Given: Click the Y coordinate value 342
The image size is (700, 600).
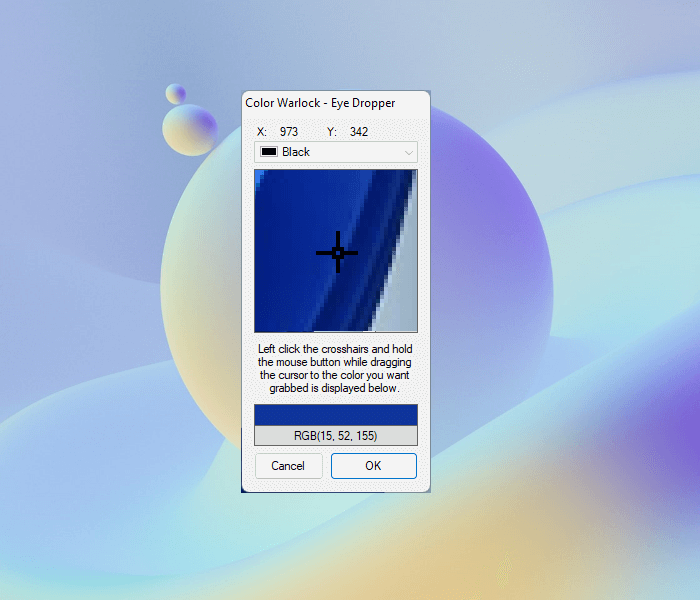Looking at the screenshot, I should [359, 132].
